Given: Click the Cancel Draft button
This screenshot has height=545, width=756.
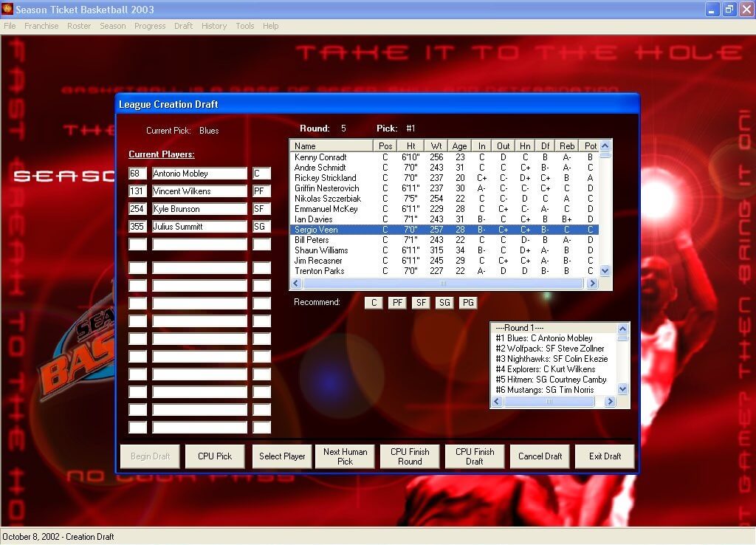Looking at the screenshot, I should click(x=540, y=456).
